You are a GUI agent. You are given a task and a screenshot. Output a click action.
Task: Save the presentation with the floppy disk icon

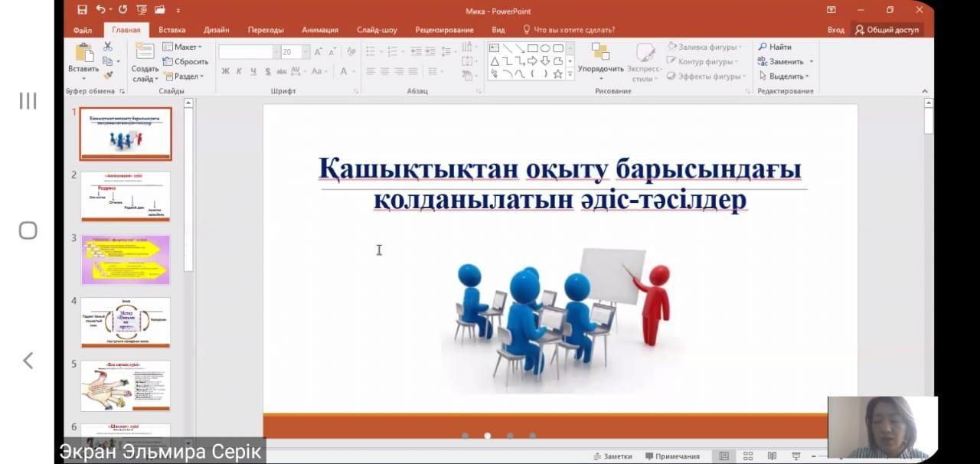82,11
